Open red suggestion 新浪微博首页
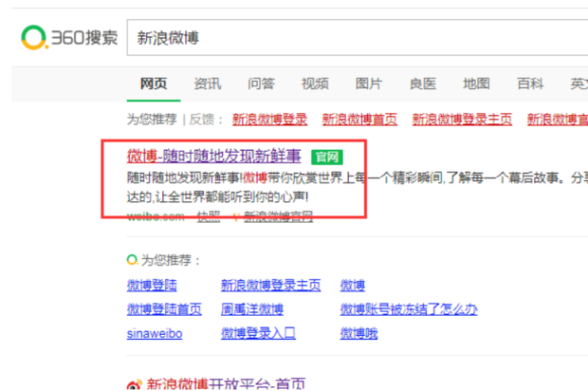 pos(359,120)
